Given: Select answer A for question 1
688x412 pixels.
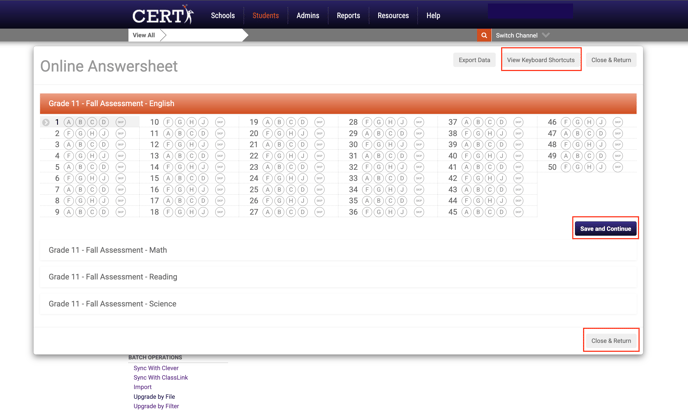Looking at the screenshot, I should (x=69, y=123).
